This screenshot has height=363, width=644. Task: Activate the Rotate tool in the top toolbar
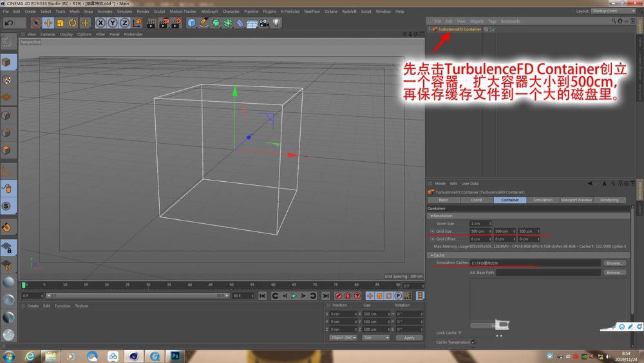pyautogui.click(x=73, y=23)
